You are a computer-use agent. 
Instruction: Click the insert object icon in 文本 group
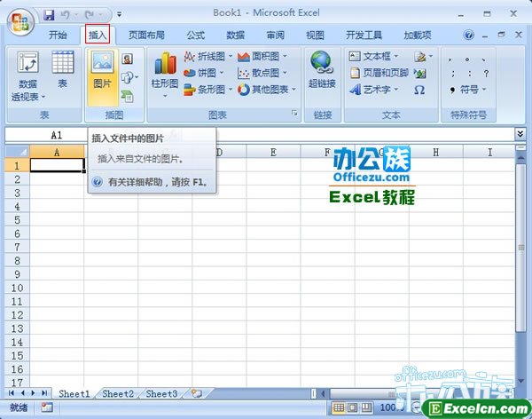tap(420, 73)
